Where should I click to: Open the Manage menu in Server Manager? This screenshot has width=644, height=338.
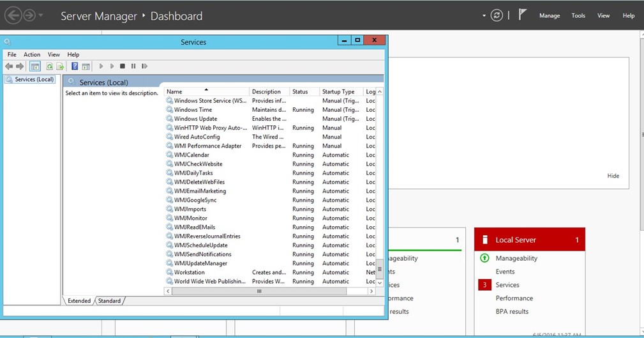[x=550, y=15]
